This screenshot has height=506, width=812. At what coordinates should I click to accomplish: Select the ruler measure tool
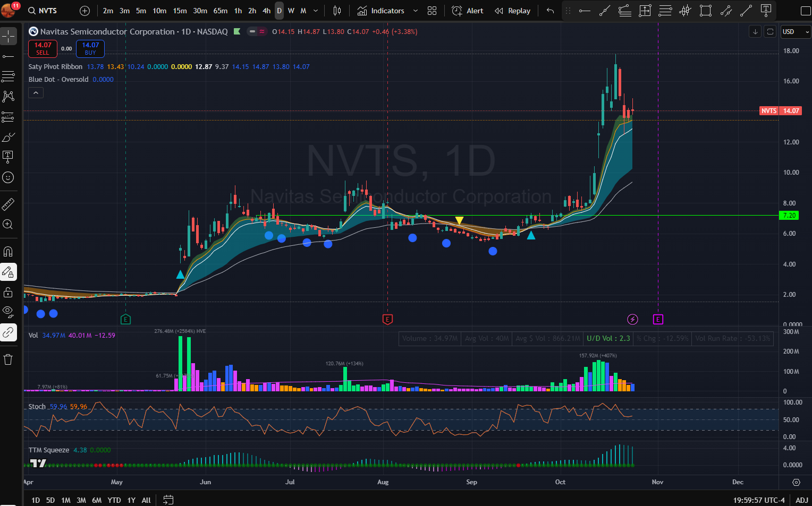coord(8,204)
